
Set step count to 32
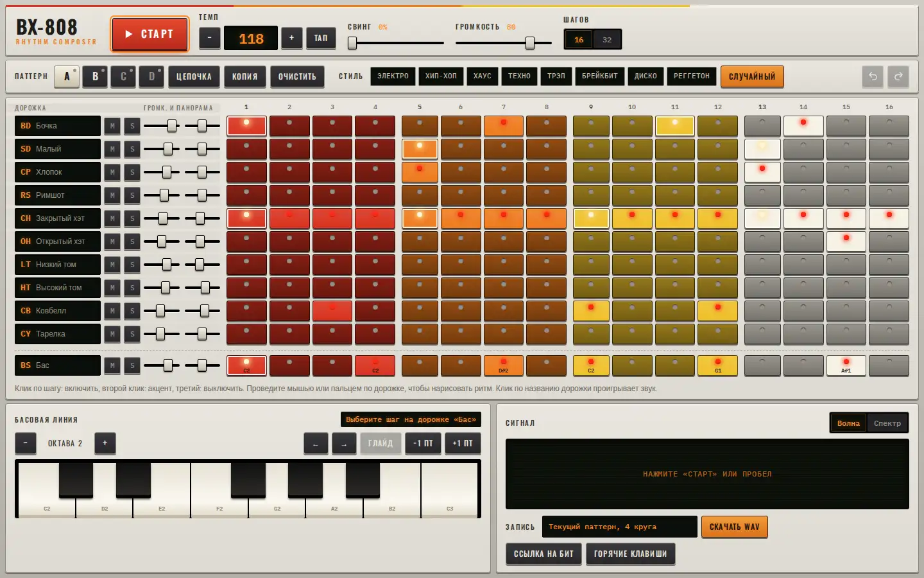[607, 40]
